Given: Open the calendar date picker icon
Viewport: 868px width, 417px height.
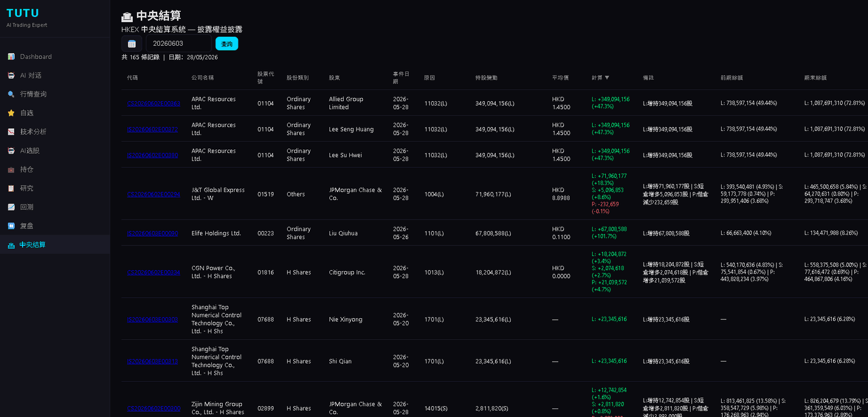Looking at the screenshot, I should click(x=132, y=44).
